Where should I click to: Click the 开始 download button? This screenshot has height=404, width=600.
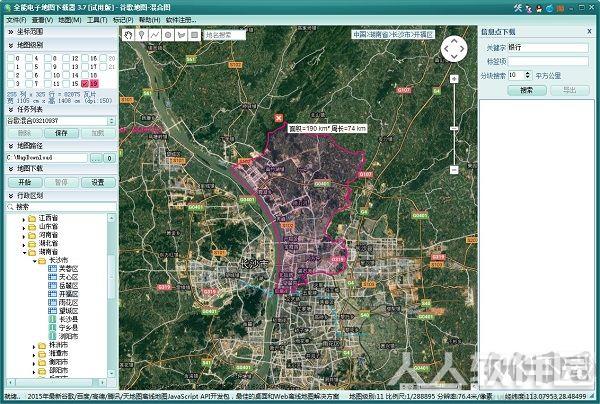[24, 182]
